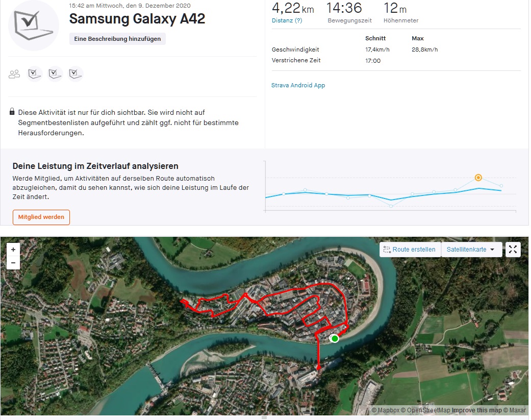Click the Route erstellen button
The width and height of the screenshot is (531, 420).
point(410,250)
